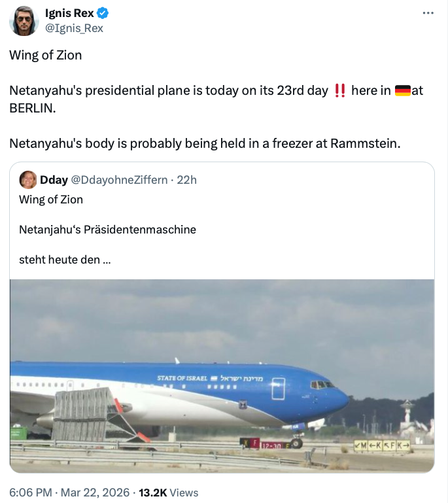Click the sentence about the plane's 23rd day
The image size is (448, 503).
(x=169, y=90)
